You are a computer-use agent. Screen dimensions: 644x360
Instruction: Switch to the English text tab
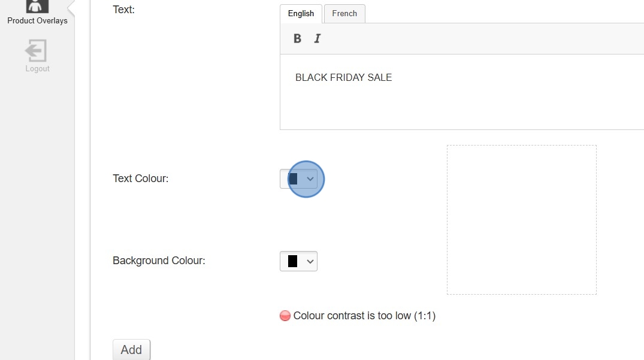pos(301,13)
